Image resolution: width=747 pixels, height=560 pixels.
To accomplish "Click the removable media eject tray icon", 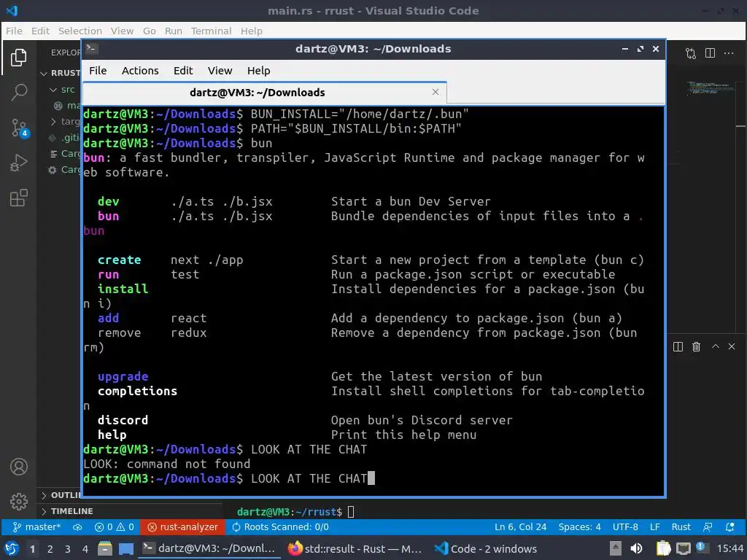I will click(x=616, y=548).
